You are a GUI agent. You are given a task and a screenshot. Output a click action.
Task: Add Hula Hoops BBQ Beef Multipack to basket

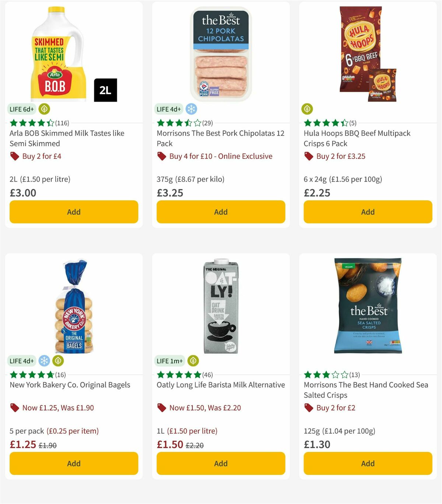(x=368, y=212)
